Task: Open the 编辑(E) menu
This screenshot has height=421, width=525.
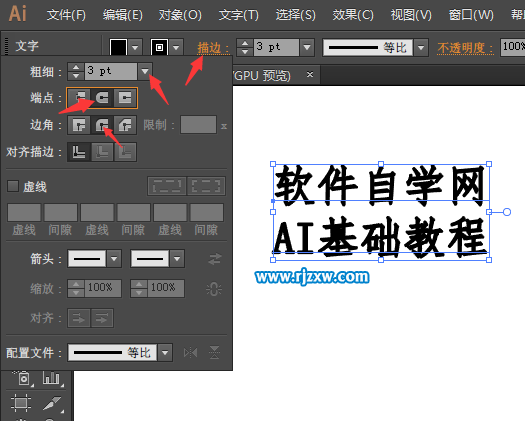Action: (x=123, y=15)
